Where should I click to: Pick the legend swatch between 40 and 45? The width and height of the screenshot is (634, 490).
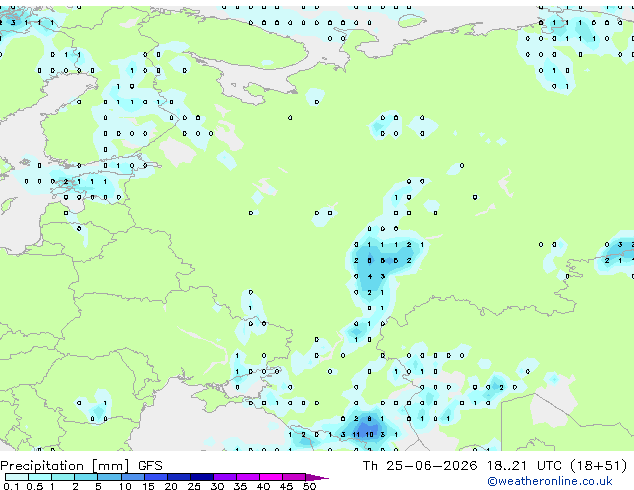[x=271, y=477]
